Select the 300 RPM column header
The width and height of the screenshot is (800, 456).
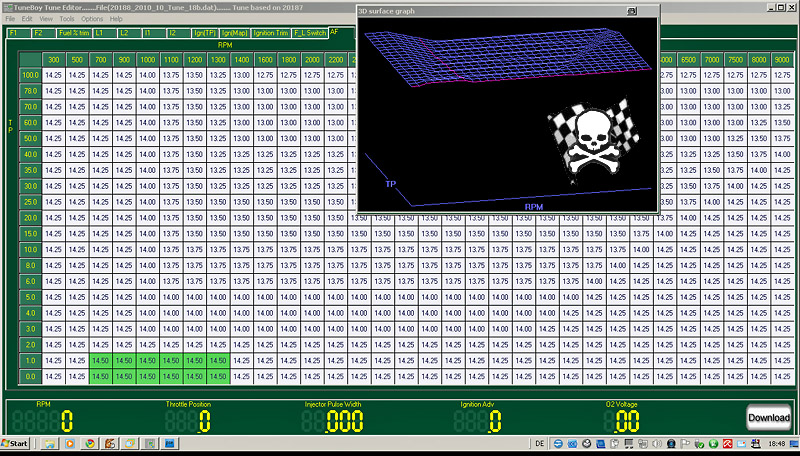pyautogui.click(x=54, y=60)
